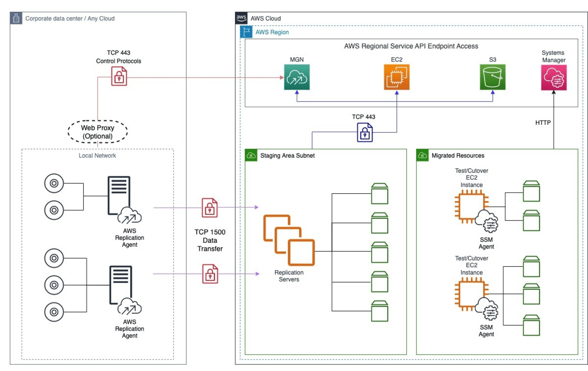Select the Web Proxy (Optional) ellipse
The width and height of the screenshot is (588, 371).
click(98, 132)
